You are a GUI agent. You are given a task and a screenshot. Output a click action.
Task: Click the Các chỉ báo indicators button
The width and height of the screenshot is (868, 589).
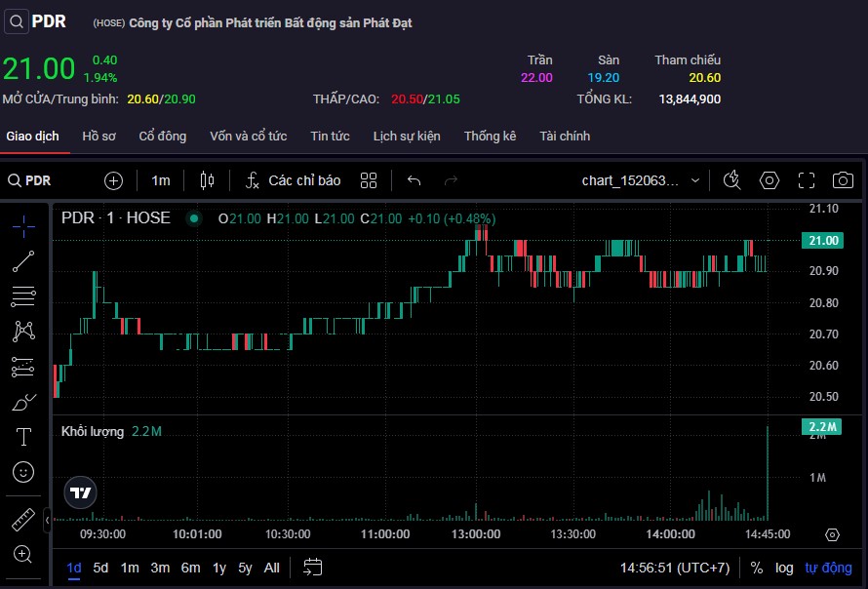click(x=293, y=180)
